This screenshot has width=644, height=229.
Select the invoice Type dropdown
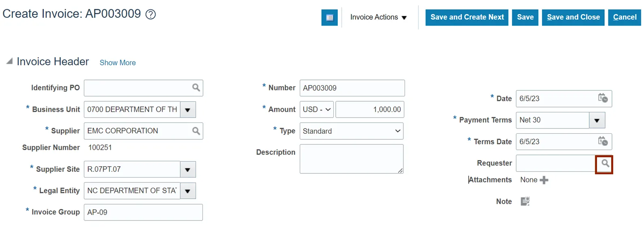pos(351,131)
